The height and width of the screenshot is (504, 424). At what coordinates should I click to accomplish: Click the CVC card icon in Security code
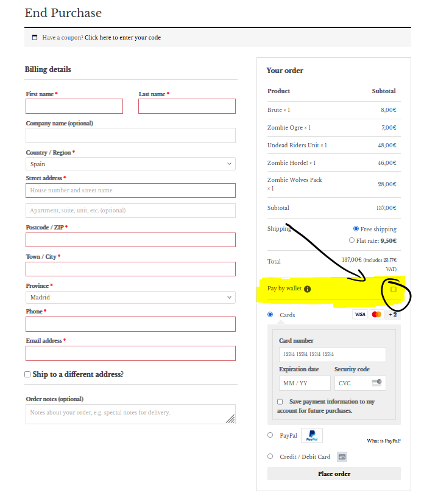click(376, 382)
